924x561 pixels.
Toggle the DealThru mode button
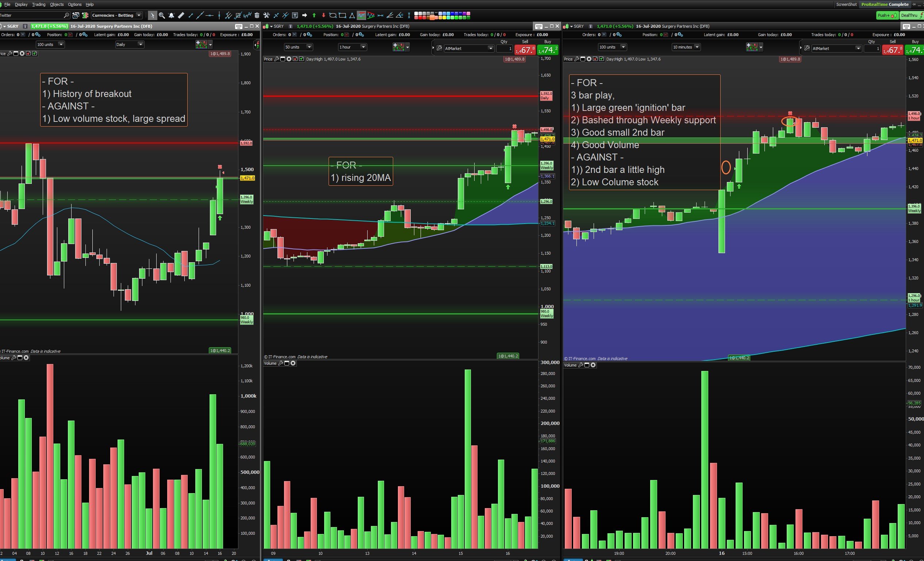(x=911, y=15)
